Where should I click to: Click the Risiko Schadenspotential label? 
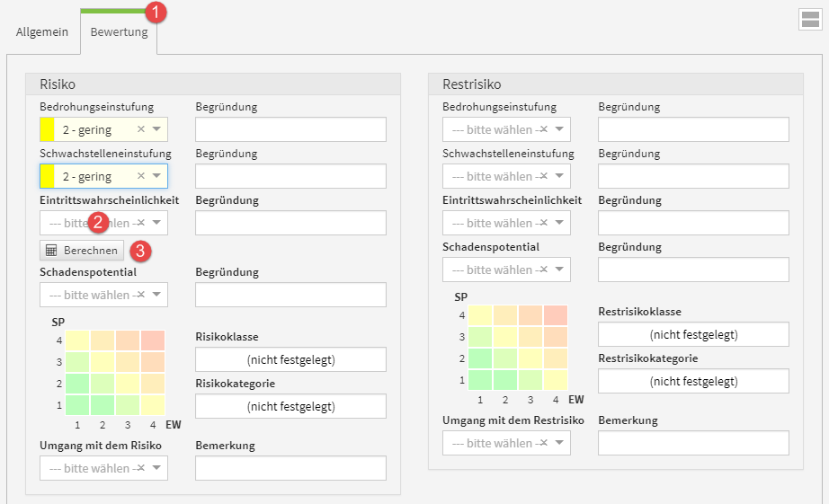pos(88,272)
